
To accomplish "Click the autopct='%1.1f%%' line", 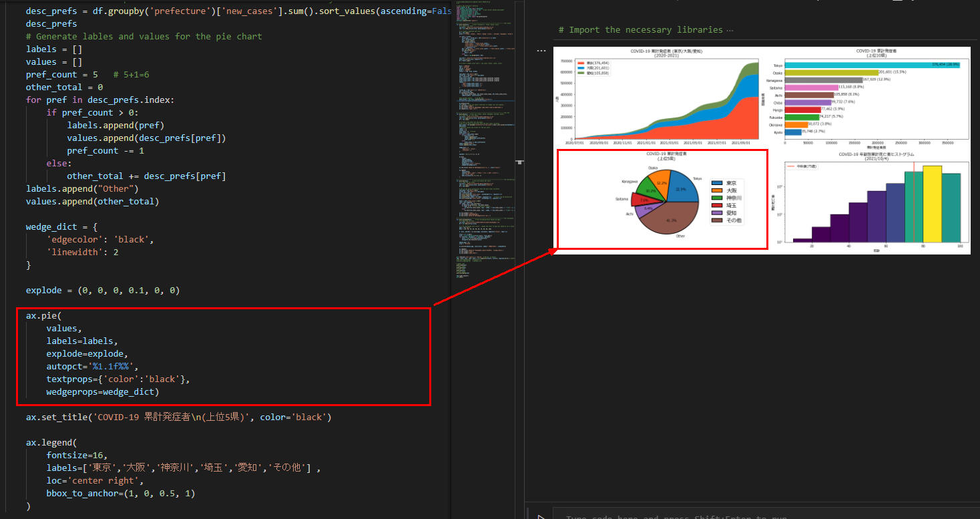I will [x=93, y=366].
